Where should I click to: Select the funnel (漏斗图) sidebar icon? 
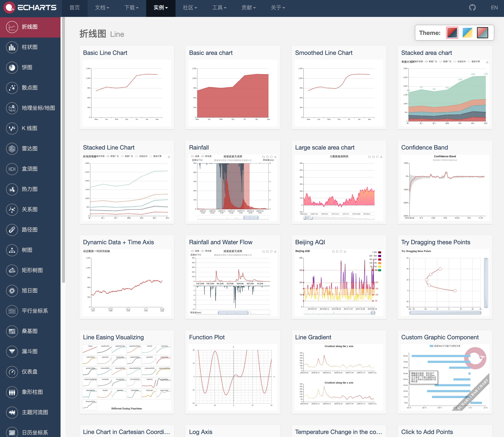(12, 351)
